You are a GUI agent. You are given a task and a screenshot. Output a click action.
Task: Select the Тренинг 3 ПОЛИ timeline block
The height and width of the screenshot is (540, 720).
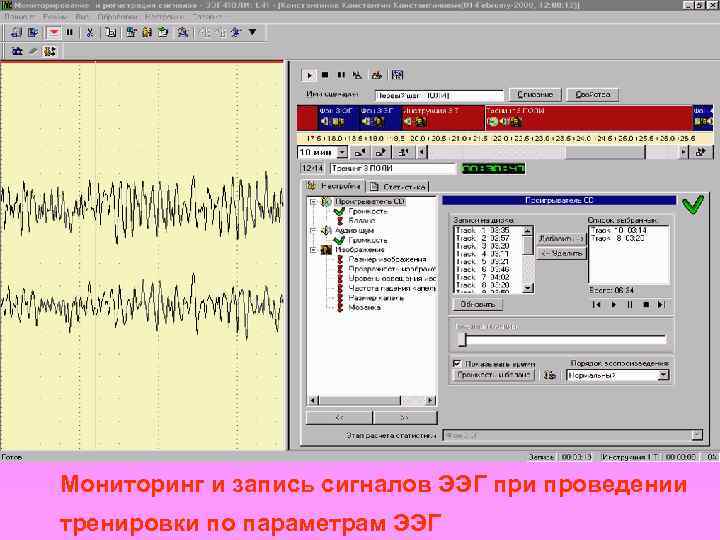[x=588, y=118]
